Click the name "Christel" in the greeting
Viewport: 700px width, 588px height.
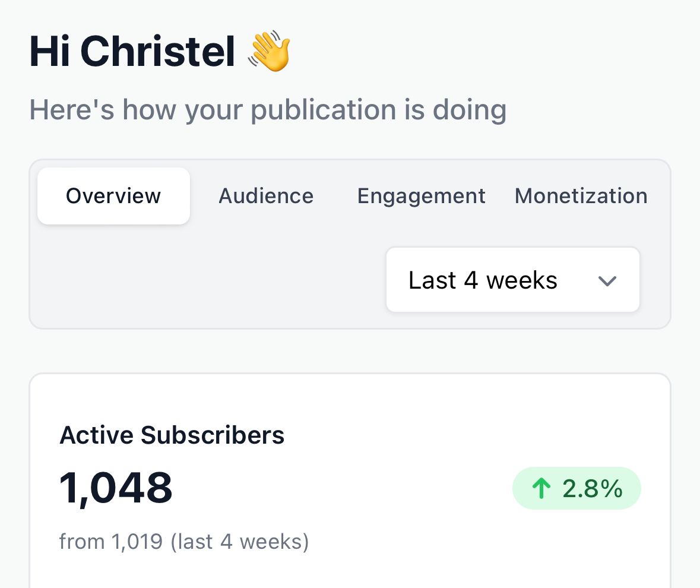(158, 52)
